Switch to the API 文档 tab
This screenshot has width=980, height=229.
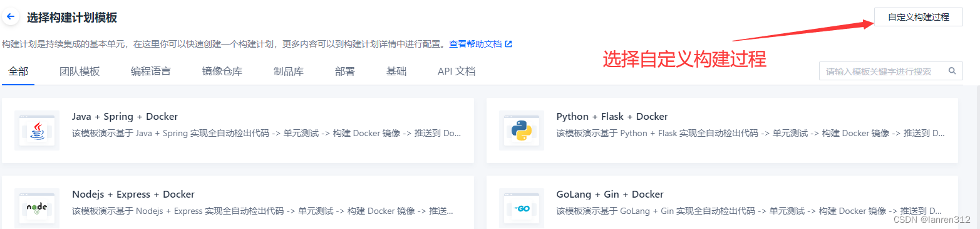pos(456,72)
